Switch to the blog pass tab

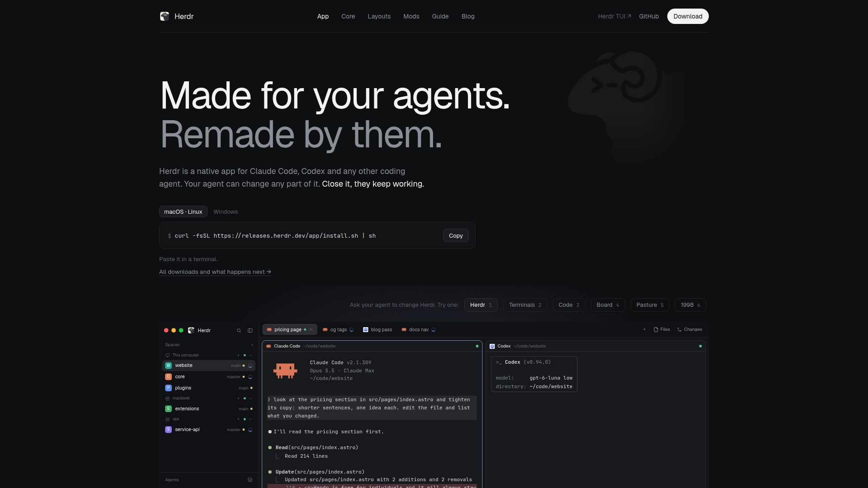pyautogui.click(x=377, y=330)
